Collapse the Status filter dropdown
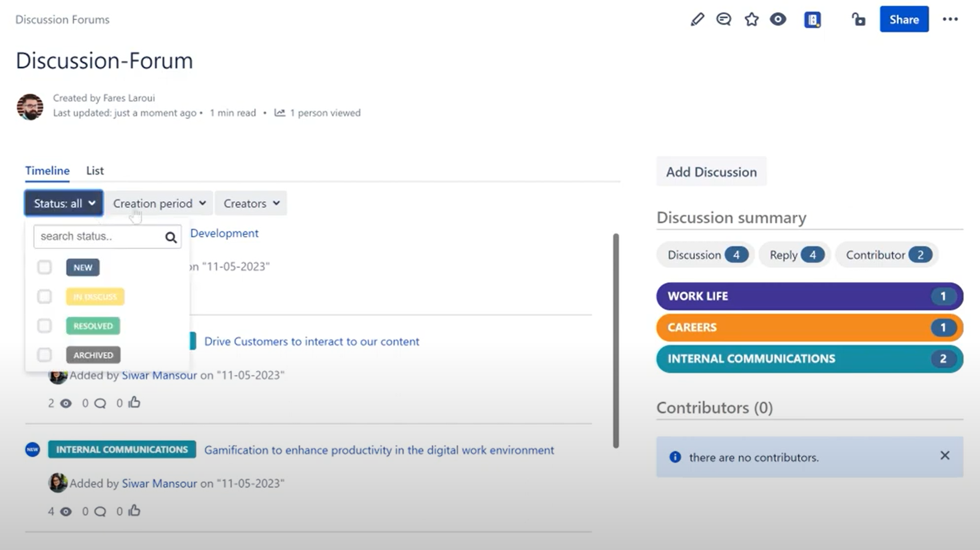This screenshot has height=550, width=980. point(63,203)
